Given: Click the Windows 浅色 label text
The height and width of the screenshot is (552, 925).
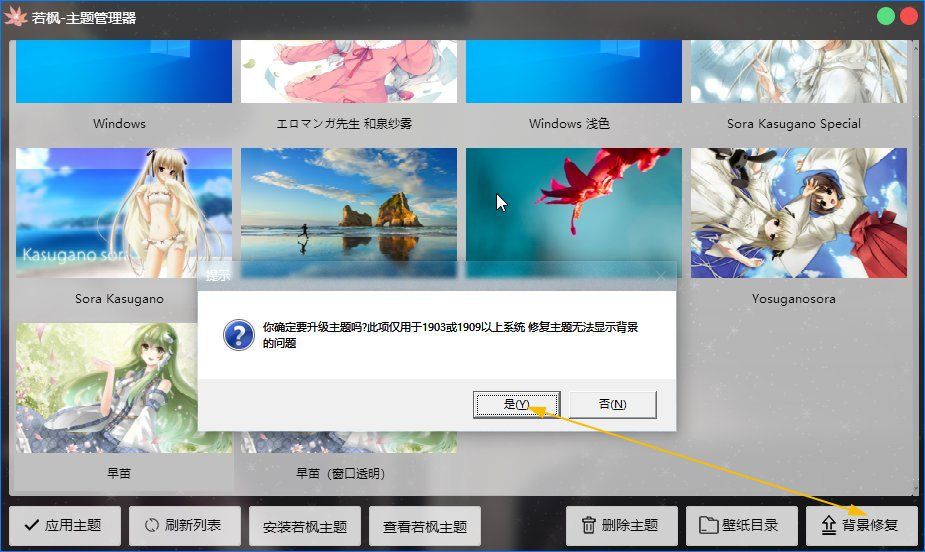Looking at the screenshot, I should click(569, 124).
